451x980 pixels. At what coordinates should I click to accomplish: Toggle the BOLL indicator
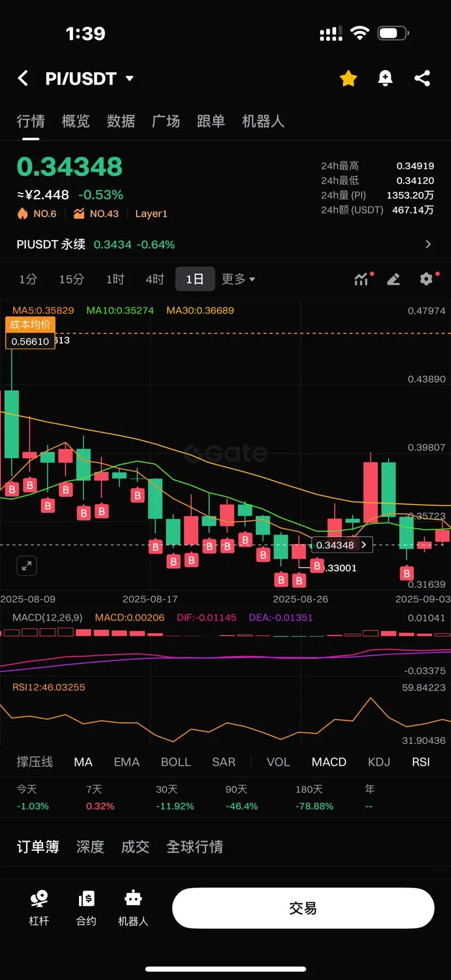pyautogui.click(x=176, y=762)
